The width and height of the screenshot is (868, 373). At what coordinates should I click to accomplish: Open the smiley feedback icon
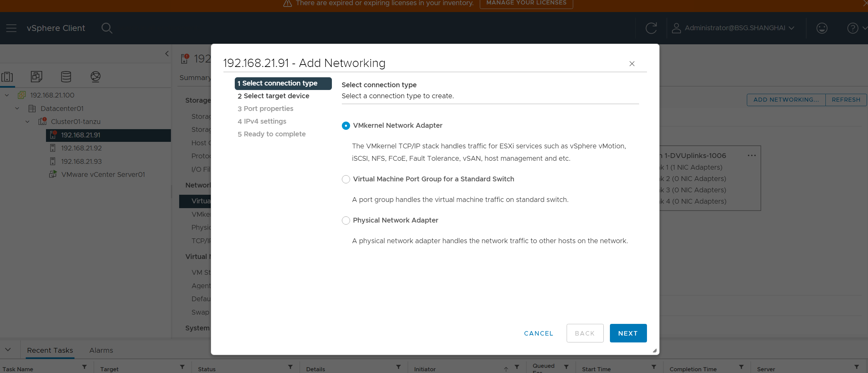(x=822, y=28)
